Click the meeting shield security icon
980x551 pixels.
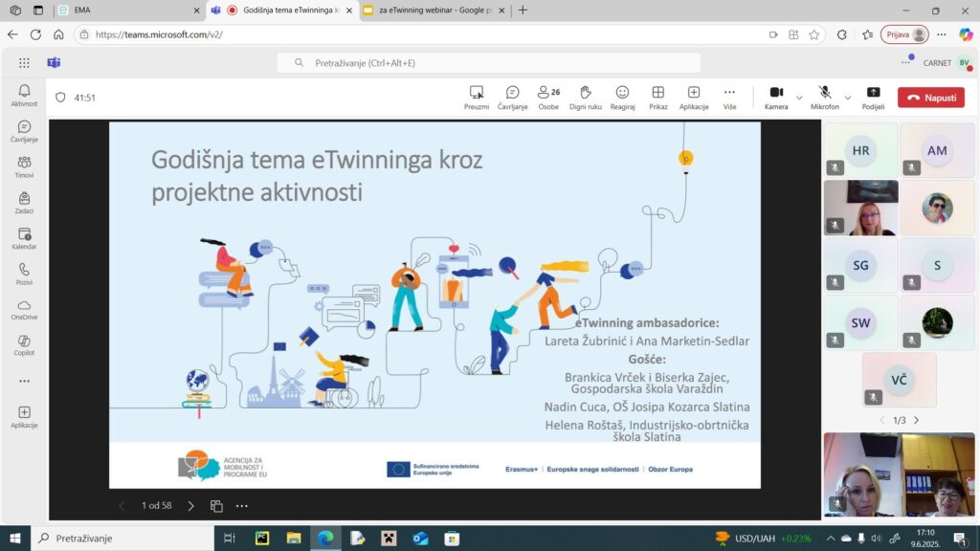pos(60,98)
